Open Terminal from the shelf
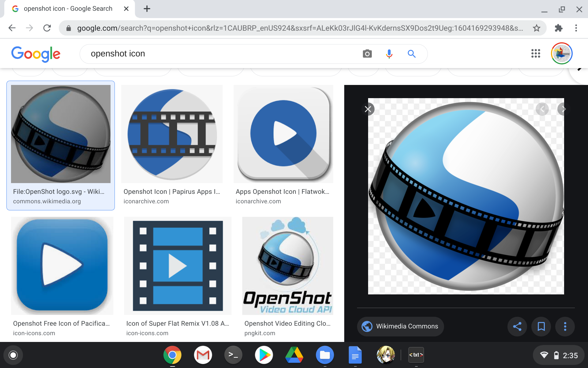The height and width of the screenshot is (368, 588). (233, 355)
